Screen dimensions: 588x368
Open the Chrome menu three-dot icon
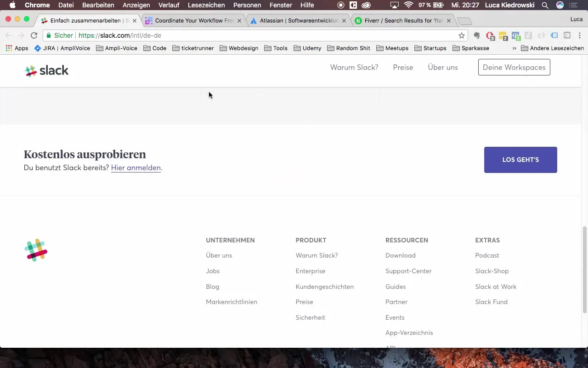click(x=580, y=35)
